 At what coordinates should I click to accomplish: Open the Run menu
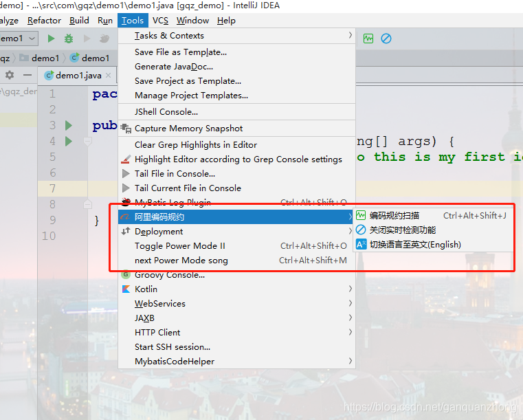pyautogui.click(x=104, y=21)
